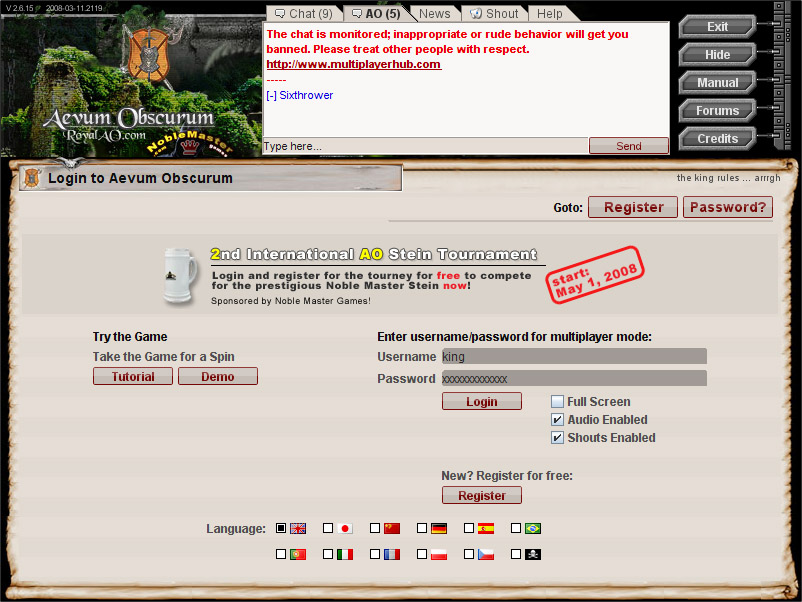Focus the Password field
The image size is (802, 602).
(574, 378)
